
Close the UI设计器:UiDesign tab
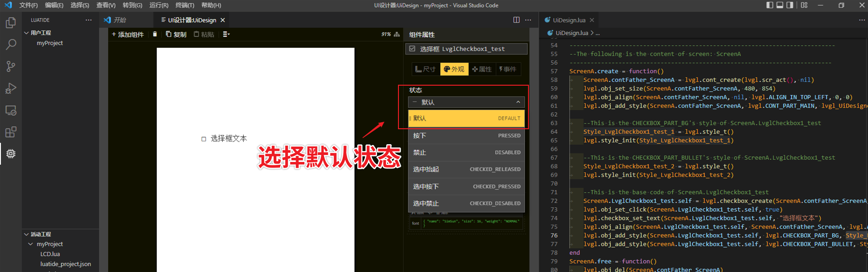pos(223,20)
